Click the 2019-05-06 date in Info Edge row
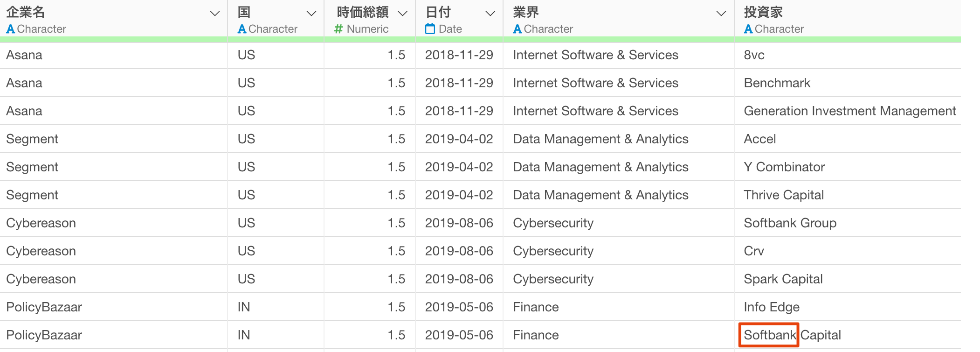This screenshot has height=352, width=980. tap(459, 307)
